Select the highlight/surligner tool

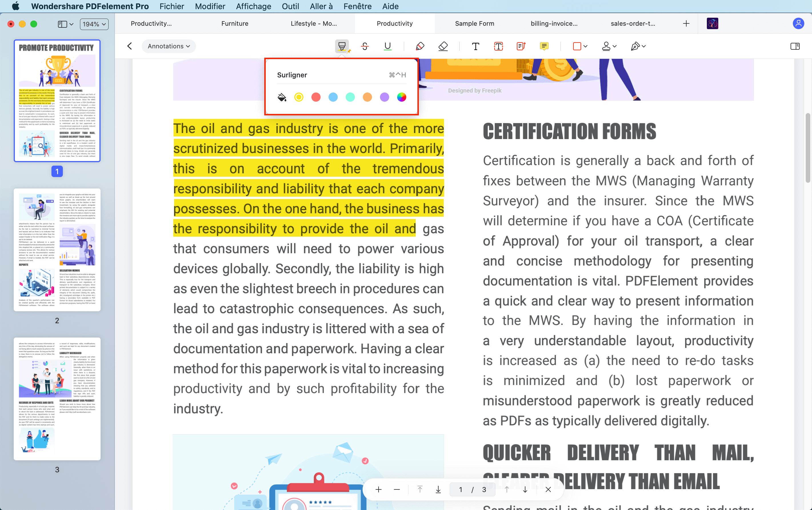(x=342, y=46)
